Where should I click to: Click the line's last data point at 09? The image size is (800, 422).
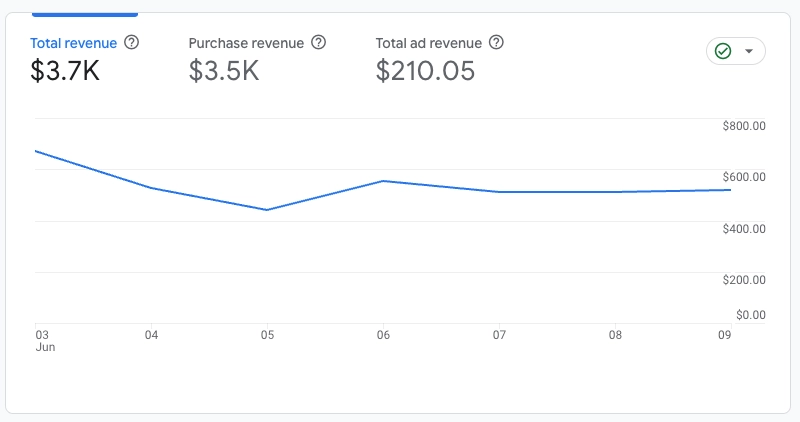click(x=730, y=190)
